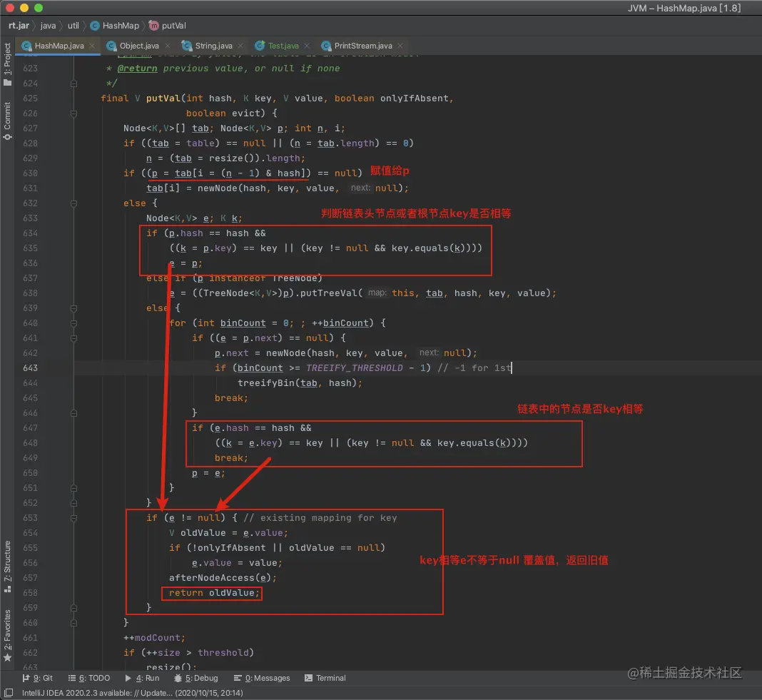Click the rt.jar breadcrumb
The height and width of the screenshot is (700, 762).
pyautogui.click(x=19, y=25)
